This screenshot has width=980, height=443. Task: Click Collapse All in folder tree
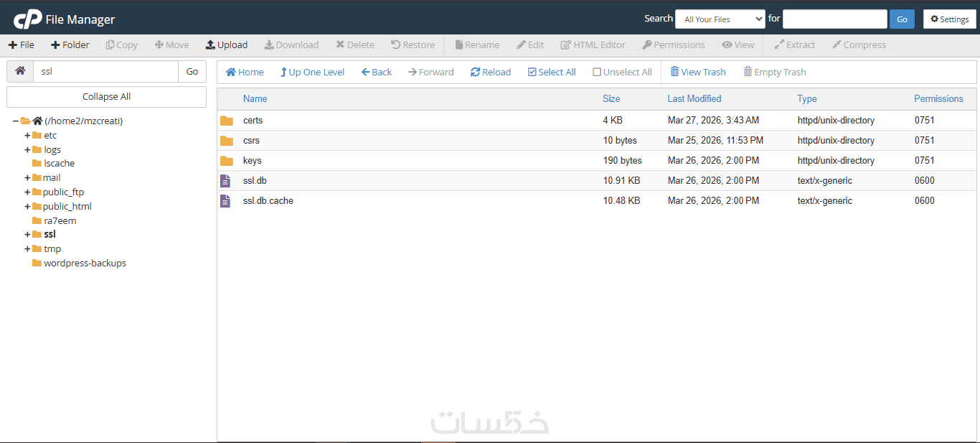click(x=106, y=96)
